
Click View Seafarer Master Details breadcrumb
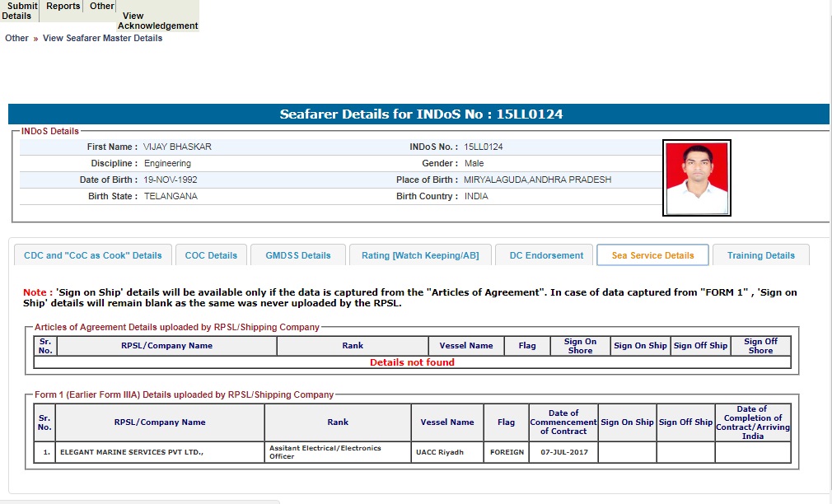pyautogui.click(x=102, y=38)
